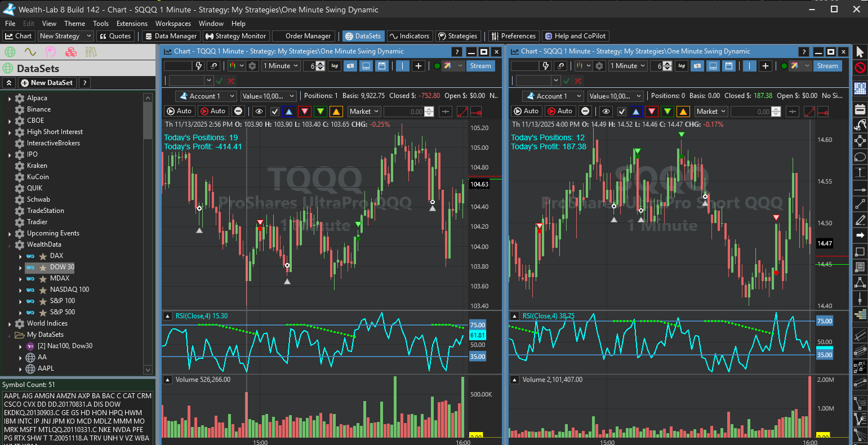Click the Stream button on the SQQQ chart
Viewport: 868px width, 445px height.
pyautogui.click(x=827, y=65)
